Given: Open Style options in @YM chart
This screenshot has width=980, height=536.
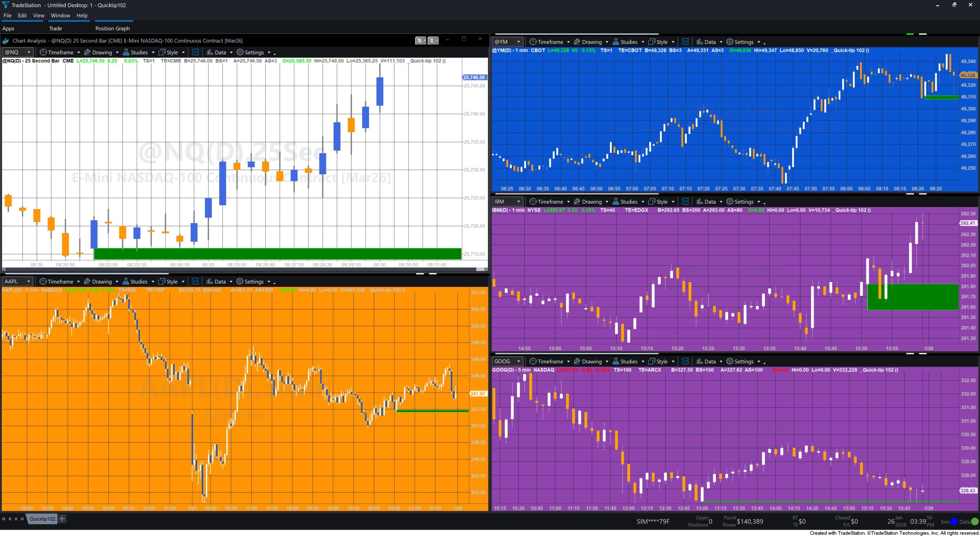Looking at the screenshot, I should point(661,42).
